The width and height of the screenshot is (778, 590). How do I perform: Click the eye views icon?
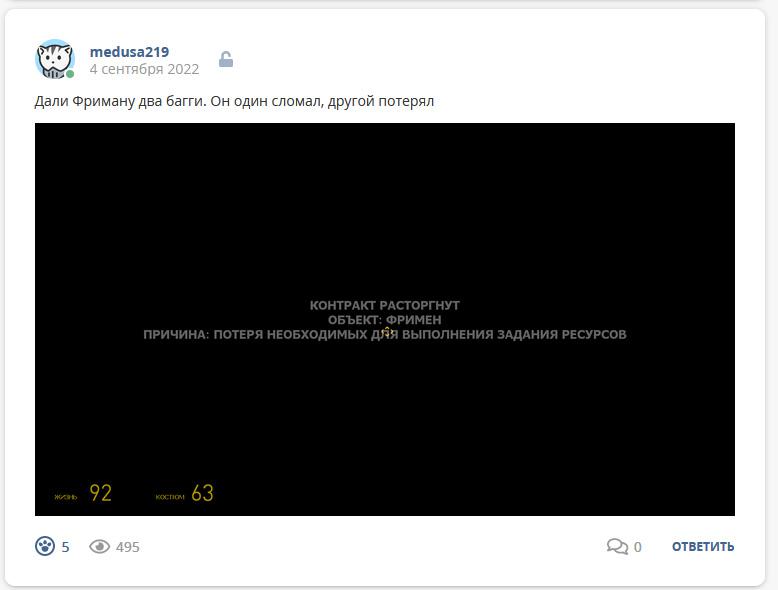coord(99,546)
